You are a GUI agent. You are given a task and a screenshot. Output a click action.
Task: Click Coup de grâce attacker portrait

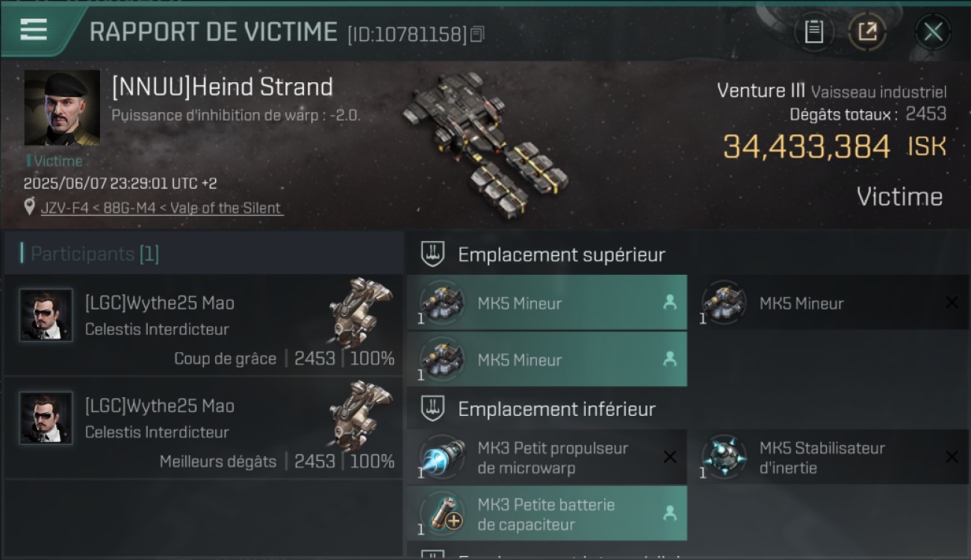click(x=46, y=315)
